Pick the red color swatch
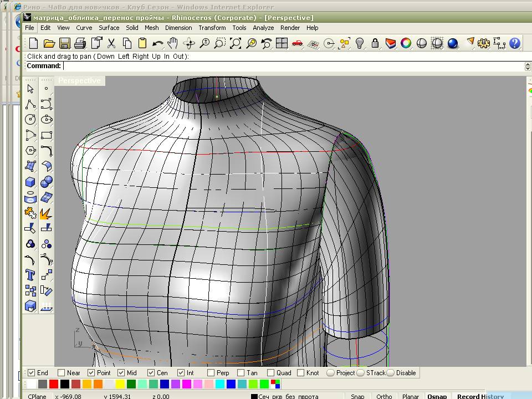The image size is (532, 399). click(x=54, y=384)
